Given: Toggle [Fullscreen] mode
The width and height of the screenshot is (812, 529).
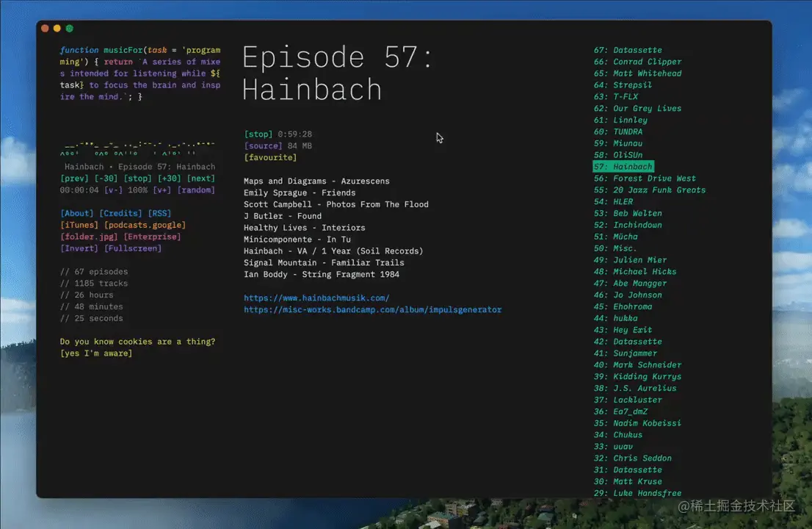Looking at the screenshot, I should (133, 248).
